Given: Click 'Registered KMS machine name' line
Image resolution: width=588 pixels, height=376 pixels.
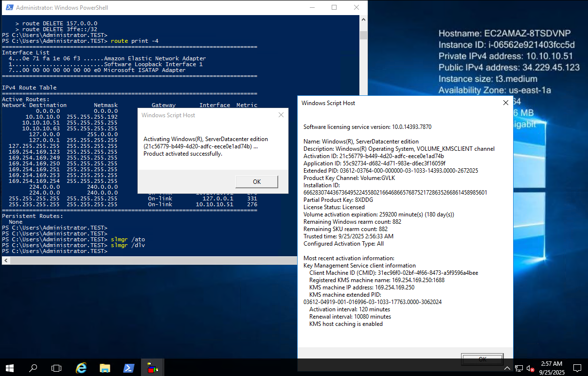Looking at the screenshot, I should tap(377, 280).
